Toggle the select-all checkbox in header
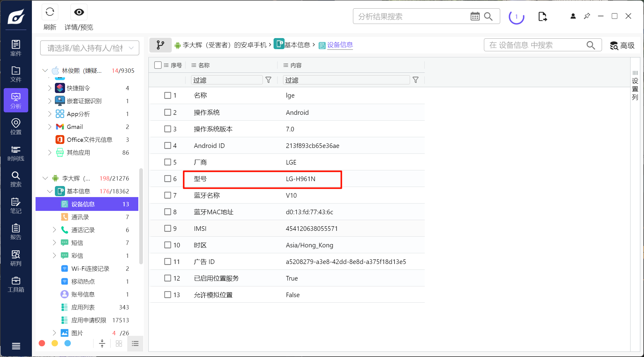 [x=158, y=65]
